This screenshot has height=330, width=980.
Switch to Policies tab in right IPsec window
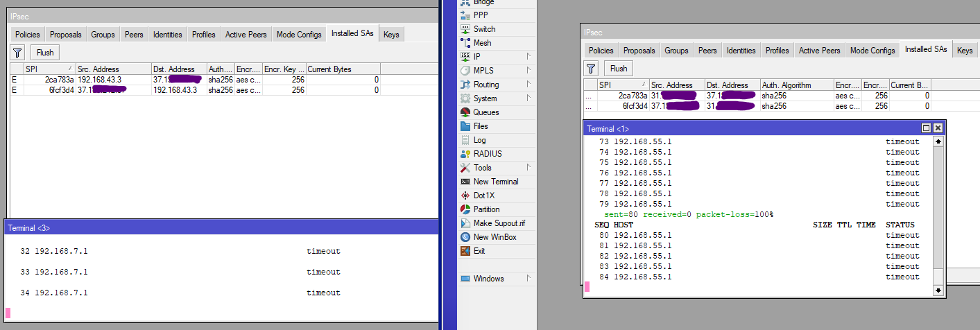601,51
